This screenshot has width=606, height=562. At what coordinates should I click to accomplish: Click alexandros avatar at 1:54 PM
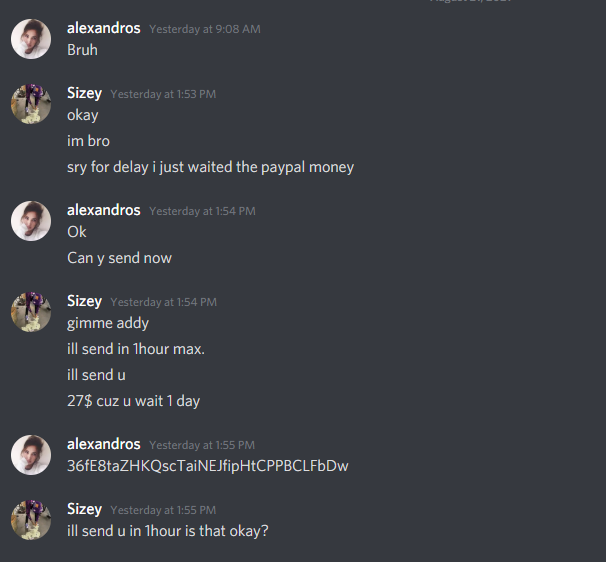coord(31,221)
